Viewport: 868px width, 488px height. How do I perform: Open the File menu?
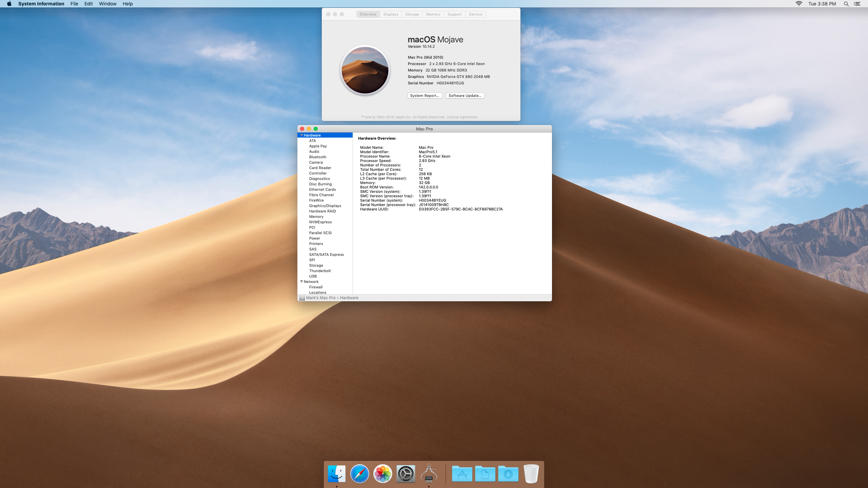point(74,4)
